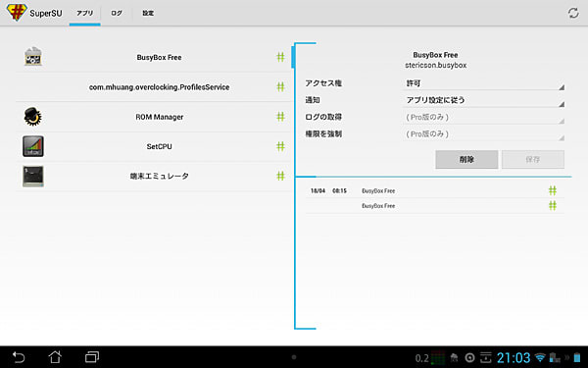
Task: Switch to the ログ tab
Action: click(117, 13)
